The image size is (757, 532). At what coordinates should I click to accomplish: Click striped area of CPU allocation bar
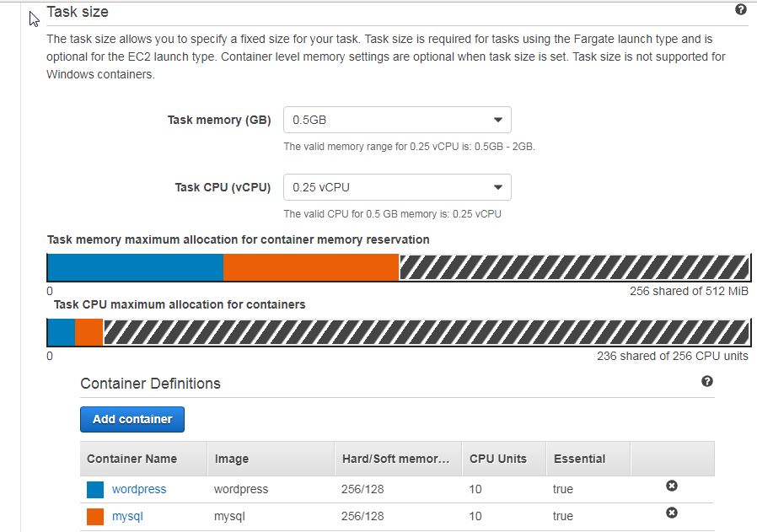427,332
